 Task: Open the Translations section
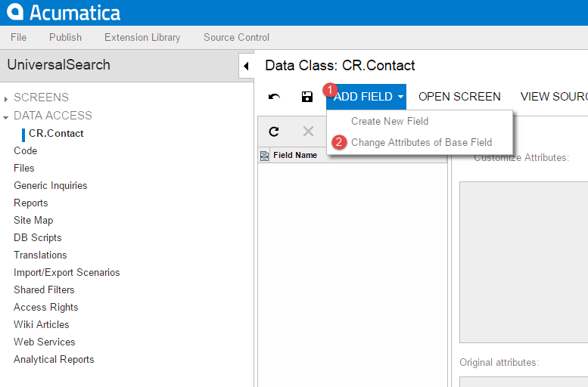(x=40, y=255)
